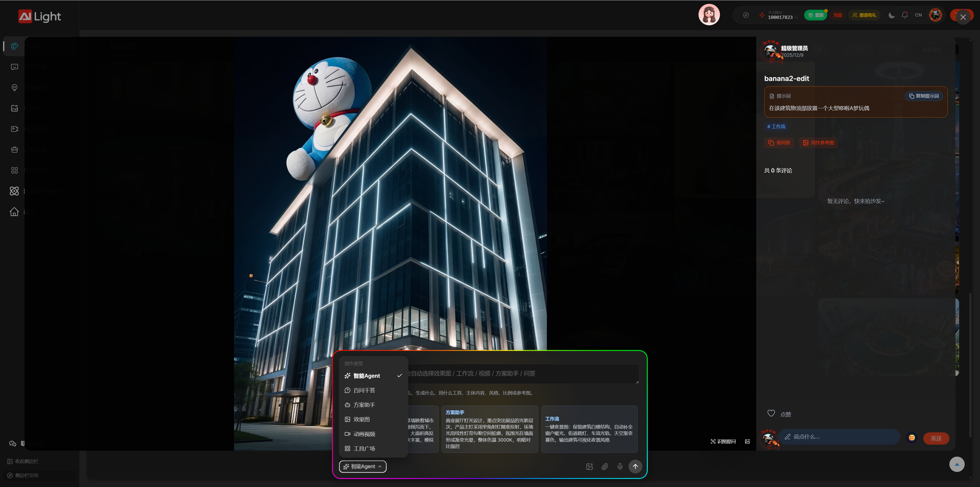This screenshot has height=487, width=980.
Task: Like the post with the heart icon
Action: 771,413
